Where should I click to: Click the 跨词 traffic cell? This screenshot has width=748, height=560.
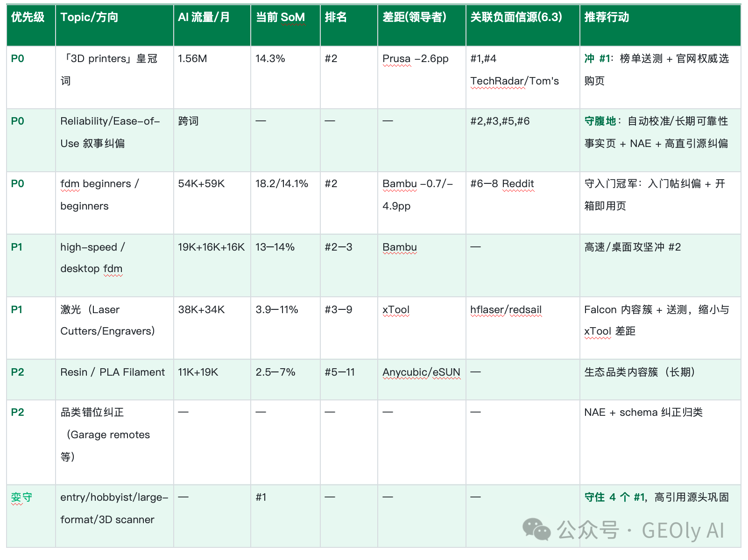pos(212,140)
